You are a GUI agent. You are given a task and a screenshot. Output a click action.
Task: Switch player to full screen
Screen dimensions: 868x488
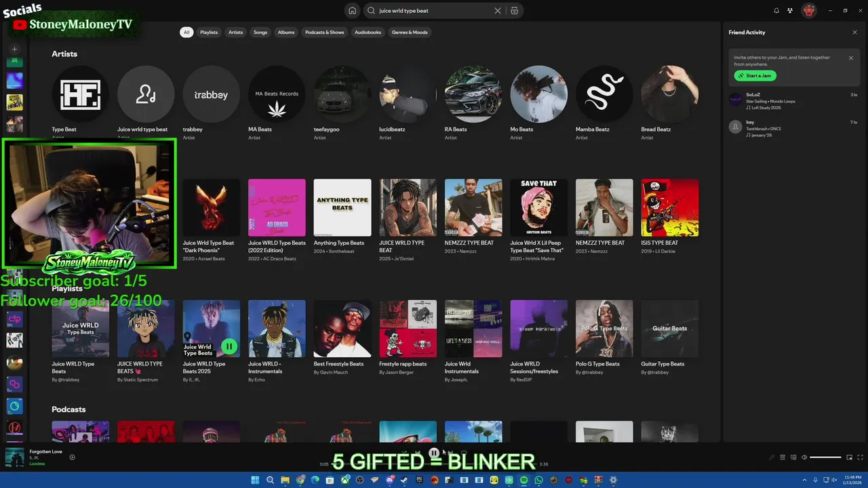click(861, 457)
